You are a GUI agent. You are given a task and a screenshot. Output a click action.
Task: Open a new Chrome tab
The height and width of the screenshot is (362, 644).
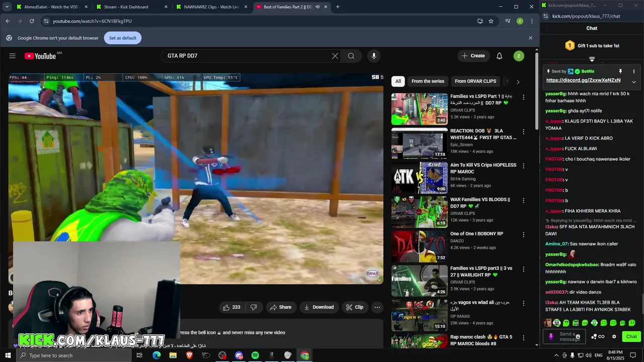click(338, 7)
